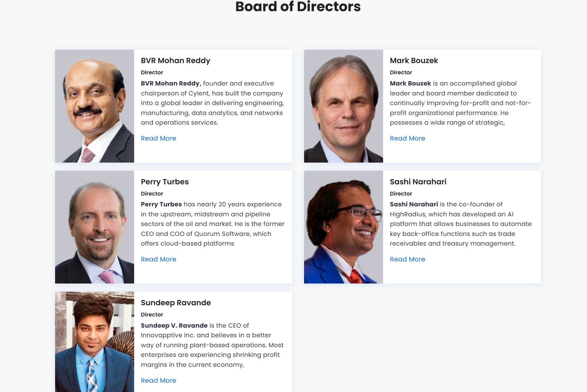Click Read More under Mark Bouzek's bio
This screenshot has width=587, height=392.
click(x=407, y=138)
